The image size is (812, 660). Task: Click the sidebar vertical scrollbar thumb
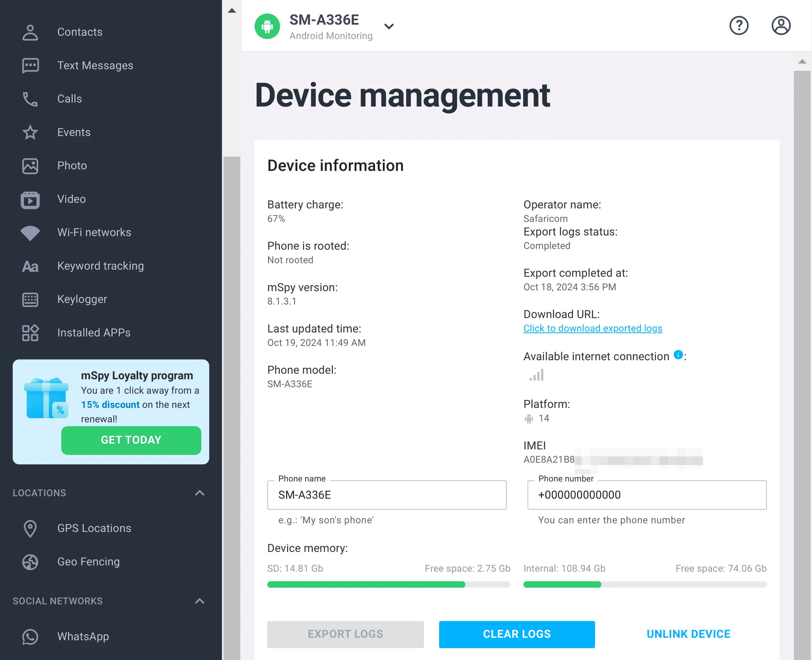coord(232,408)
